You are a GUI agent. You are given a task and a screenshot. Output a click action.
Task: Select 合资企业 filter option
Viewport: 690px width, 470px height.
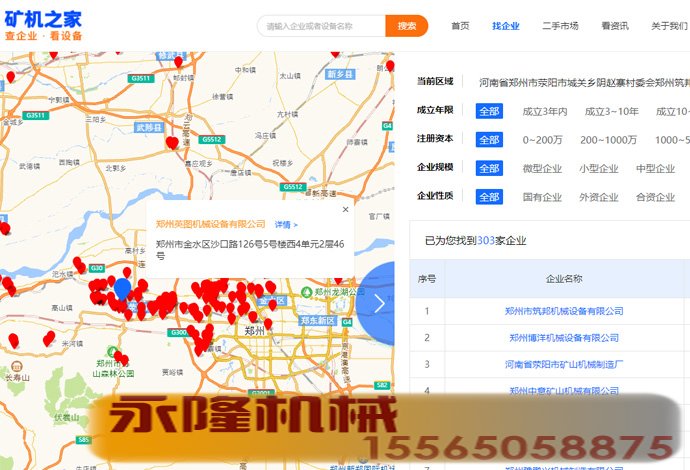[x=655, y=197]
